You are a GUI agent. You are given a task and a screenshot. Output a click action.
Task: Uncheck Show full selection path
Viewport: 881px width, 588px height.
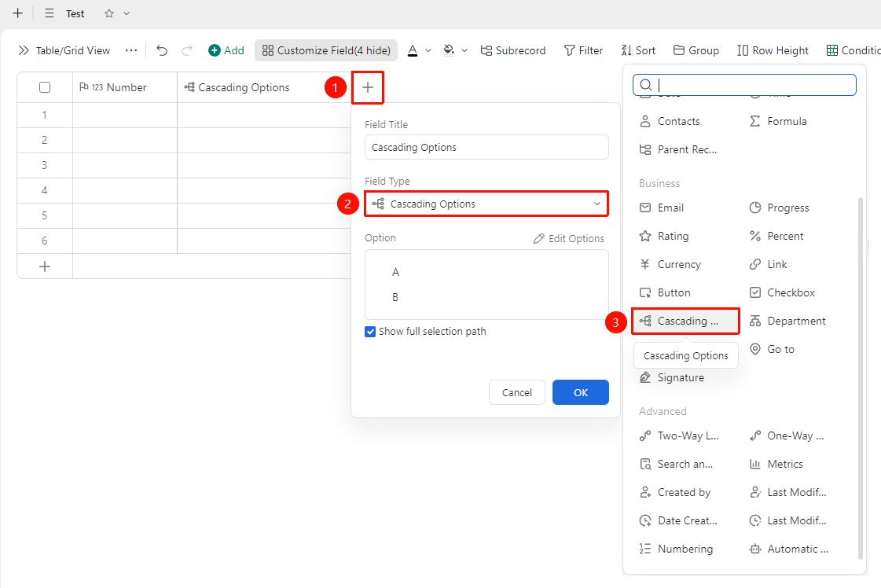click(370, 332)
